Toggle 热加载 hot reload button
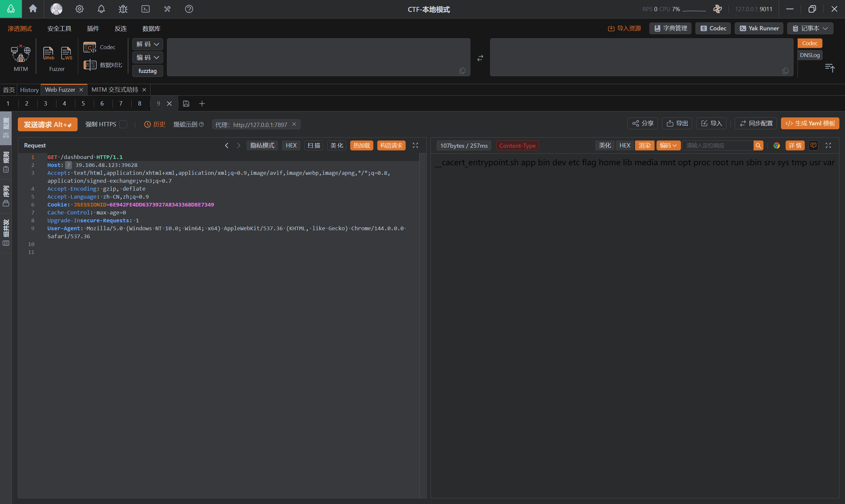845x504 pixels. point(361,145)
